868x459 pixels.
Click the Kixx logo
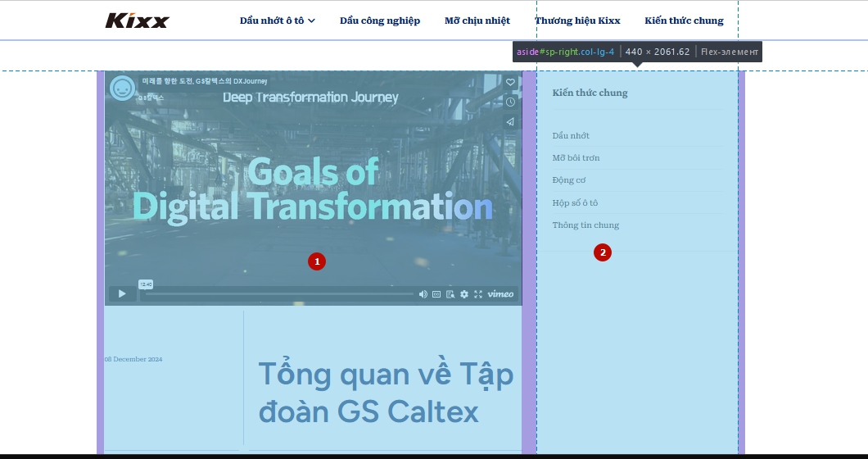(137, 20)
